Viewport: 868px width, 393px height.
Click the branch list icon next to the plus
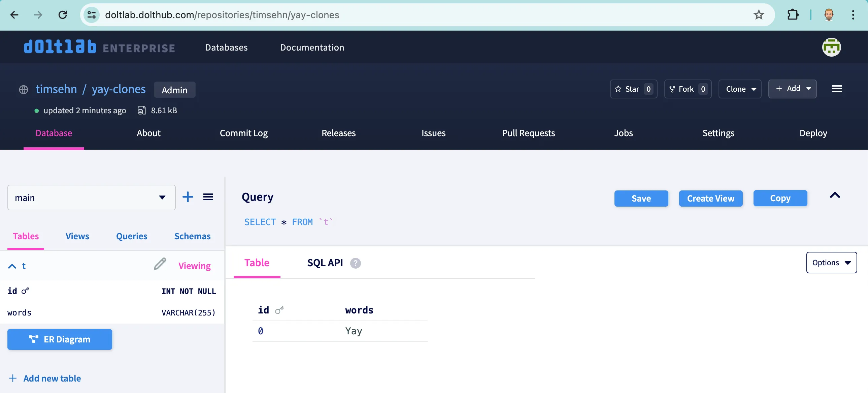click(x=208, y=197)
